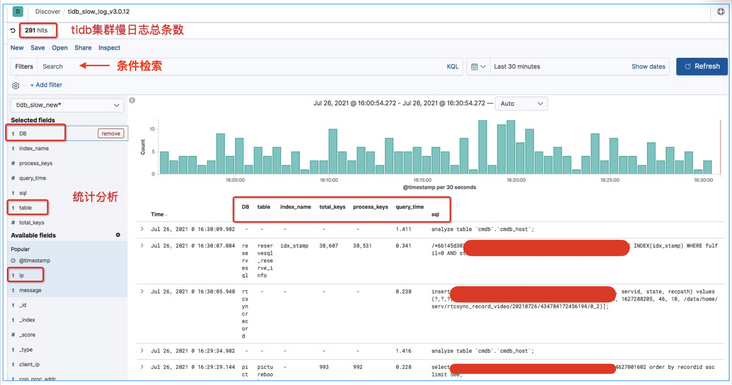Remove the DB field from selected fields
Image resolution: width=732 pixels, height=385 pixels.
pos(111,133)
